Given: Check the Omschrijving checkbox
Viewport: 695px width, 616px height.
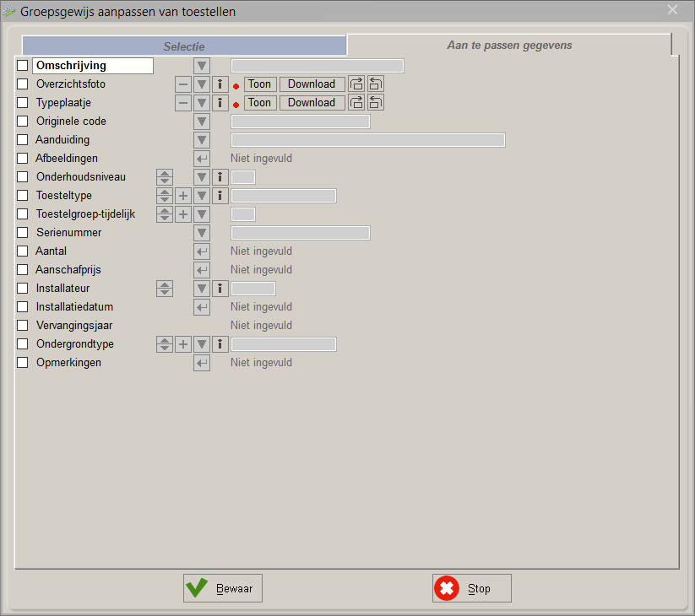Looking at the screenshot, I should (23, 66).
